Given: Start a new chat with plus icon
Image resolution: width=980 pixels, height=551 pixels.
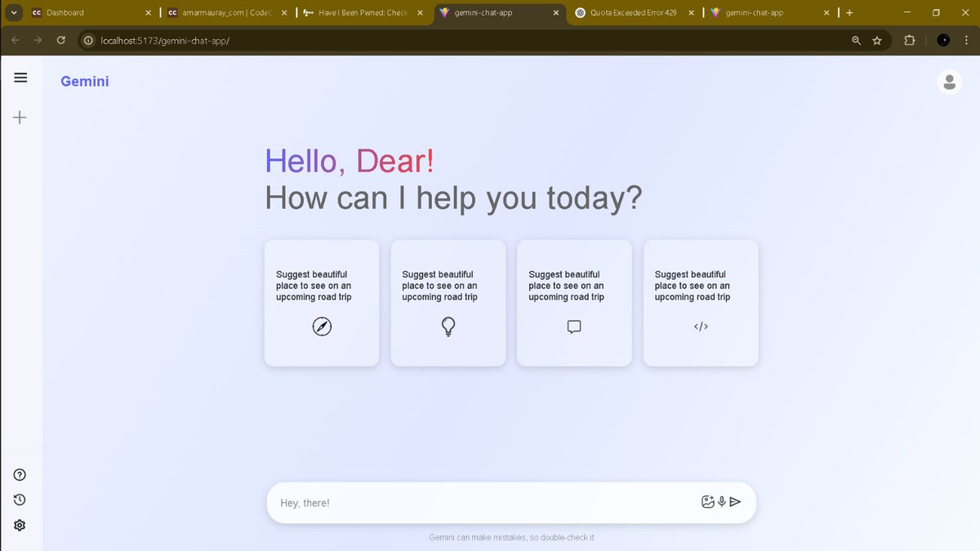Looking at the screenshot, I should (x=20, y=118).
